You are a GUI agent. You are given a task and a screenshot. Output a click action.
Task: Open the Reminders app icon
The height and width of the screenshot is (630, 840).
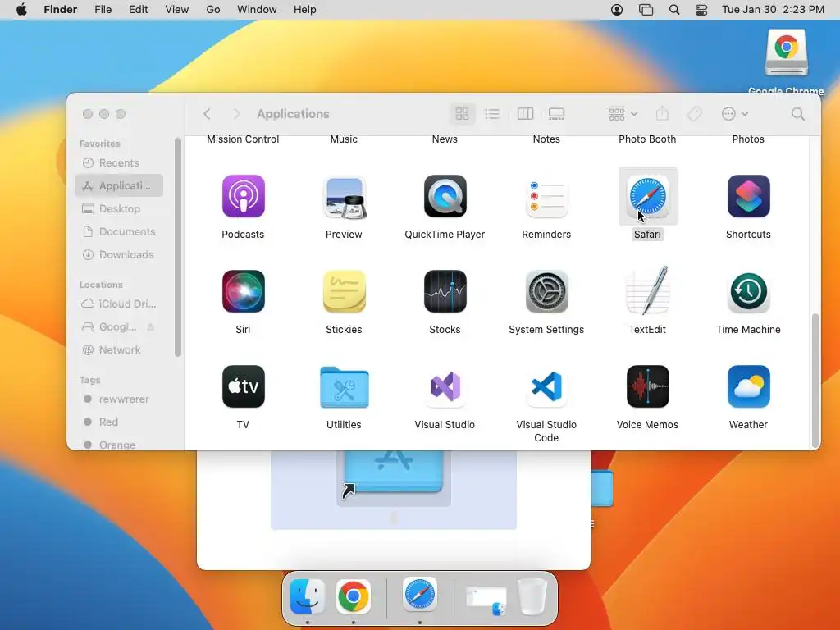pos(546,197)
